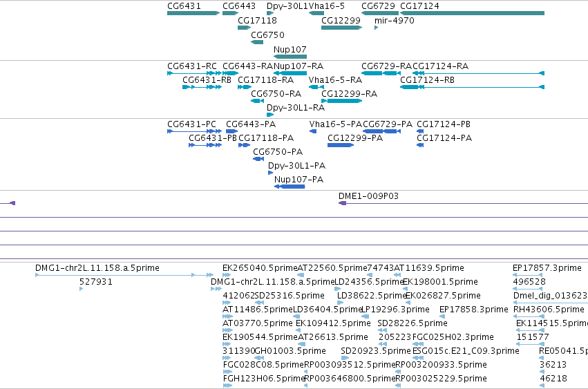Select the Dpy-30L1-RA transcript label

click(x=296, y=108)
